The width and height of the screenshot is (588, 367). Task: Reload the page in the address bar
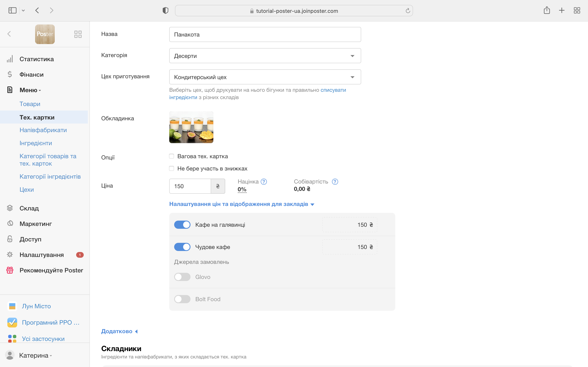coord(408,11)
